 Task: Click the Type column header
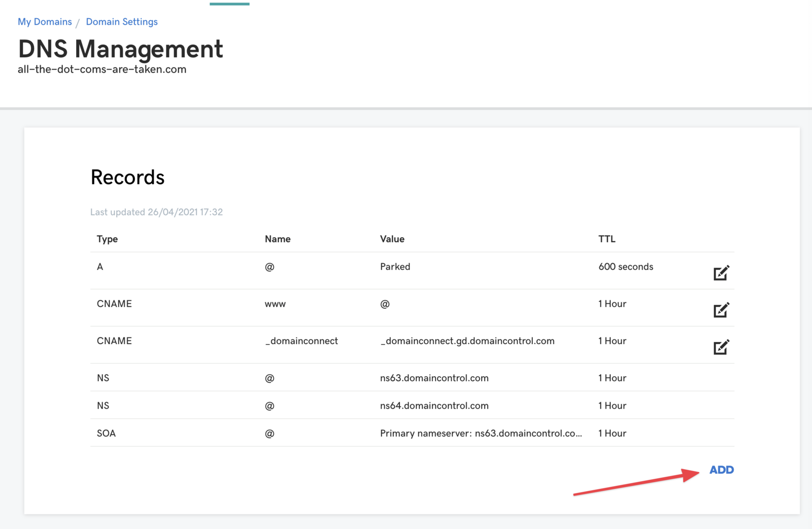click(107, 239)
